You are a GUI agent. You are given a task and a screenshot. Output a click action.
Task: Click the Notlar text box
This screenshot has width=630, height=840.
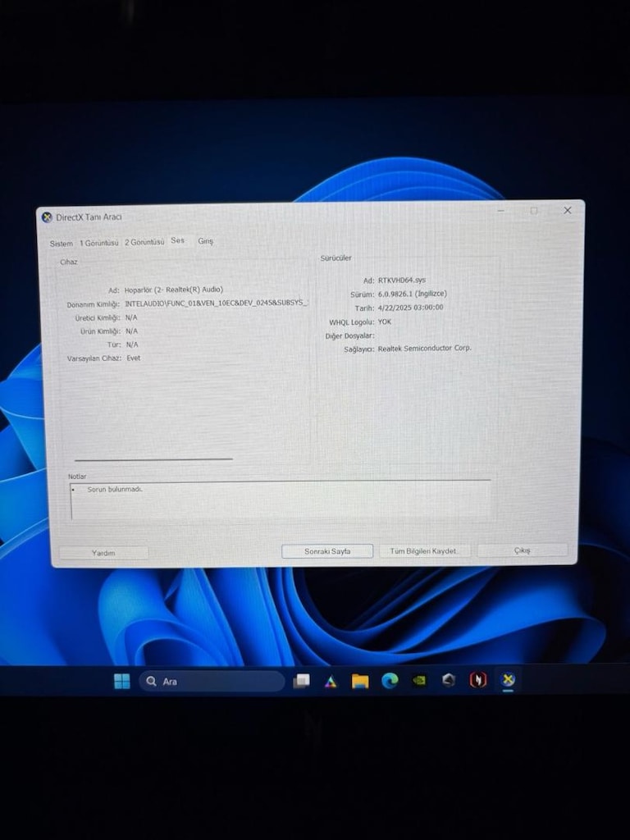tap(281, 500)
